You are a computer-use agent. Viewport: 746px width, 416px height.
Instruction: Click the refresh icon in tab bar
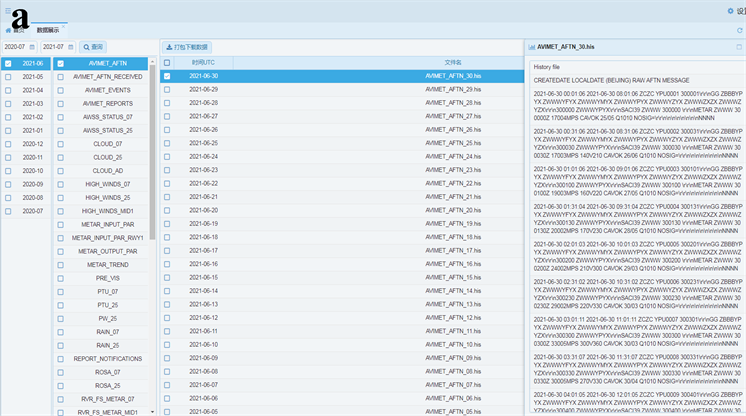pyautogui.click(x=739, y=30)
